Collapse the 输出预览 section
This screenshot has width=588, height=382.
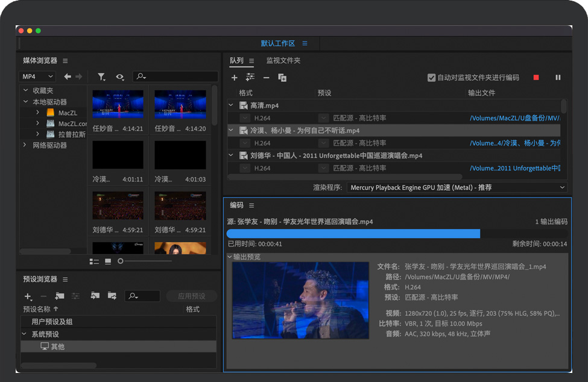point(230,257)
